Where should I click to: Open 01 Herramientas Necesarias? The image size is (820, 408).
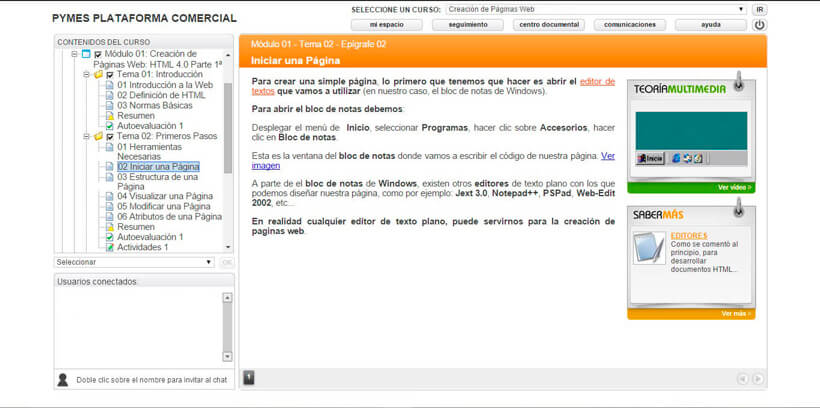(150, 152)
